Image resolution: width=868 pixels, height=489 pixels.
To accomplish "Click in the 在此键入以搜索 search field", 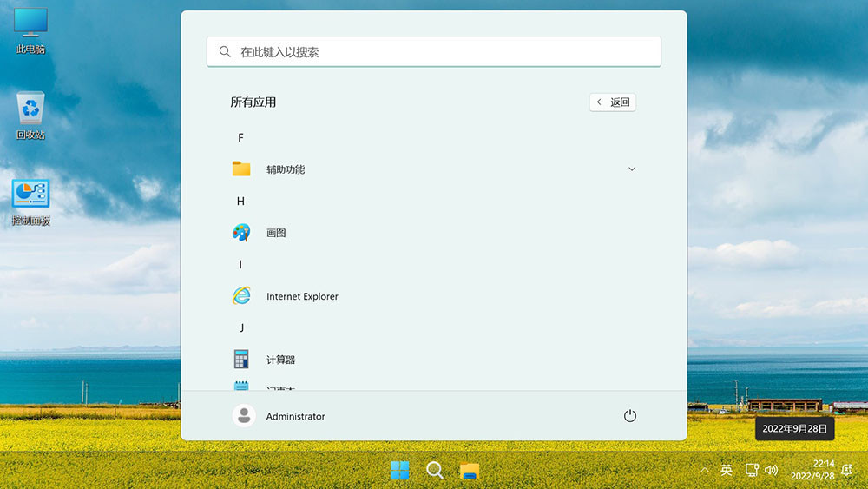I will (434, 51).
